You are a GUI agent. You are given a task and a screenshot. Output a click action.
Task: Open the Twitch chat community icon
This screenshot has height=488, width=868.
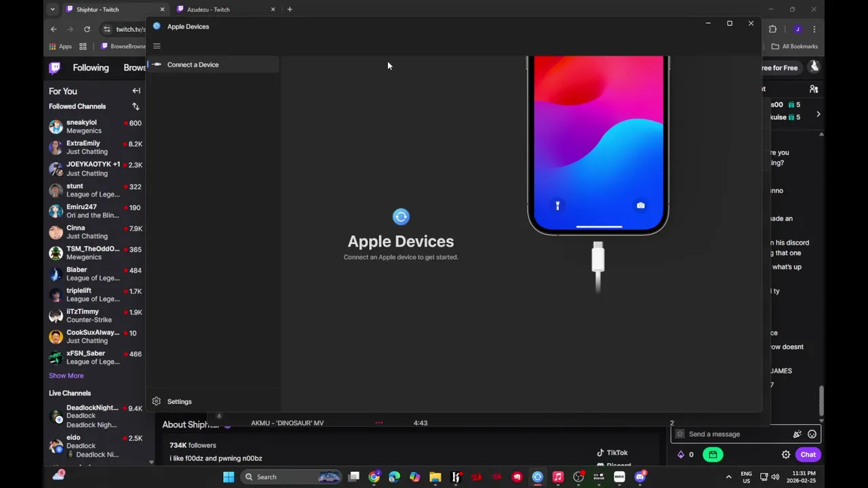(x=814, y=89)
